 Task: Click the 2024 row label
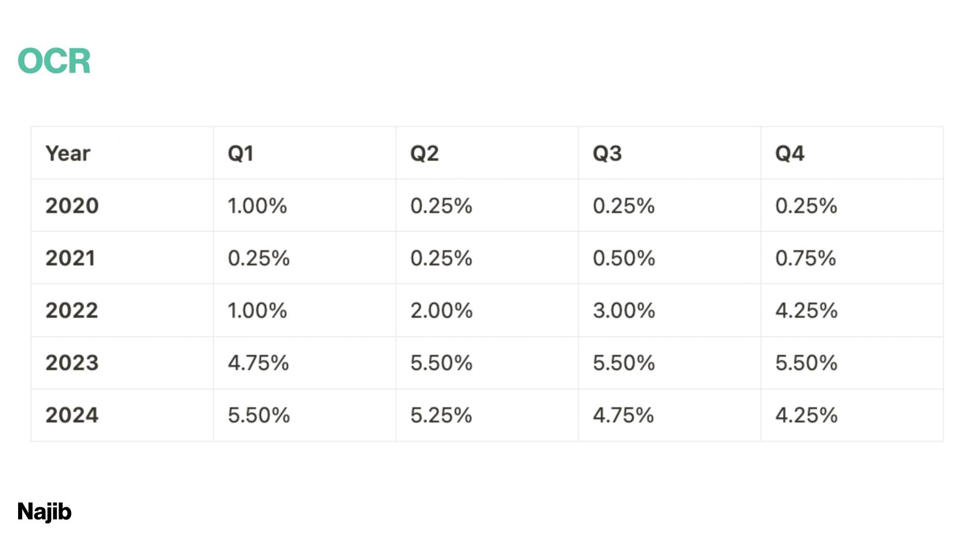tap(72, 415)
